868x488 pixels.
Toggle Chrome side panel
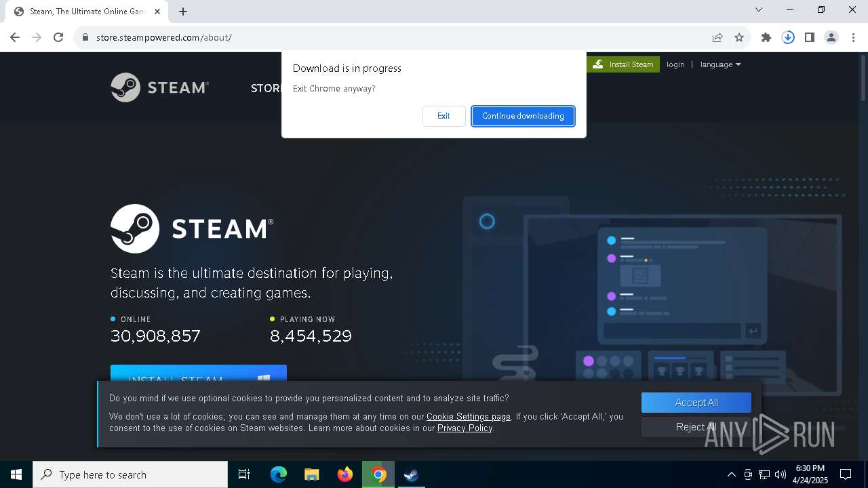point(810,37)
